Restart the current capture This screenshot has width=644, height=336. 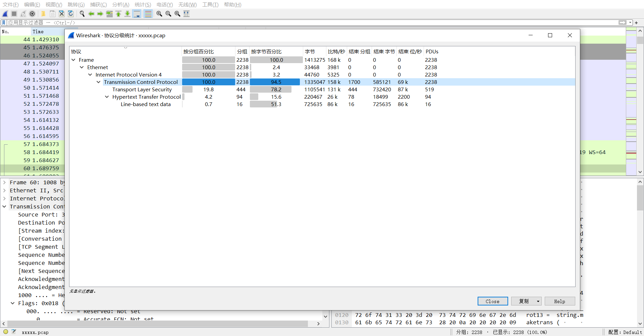point(23,14)
